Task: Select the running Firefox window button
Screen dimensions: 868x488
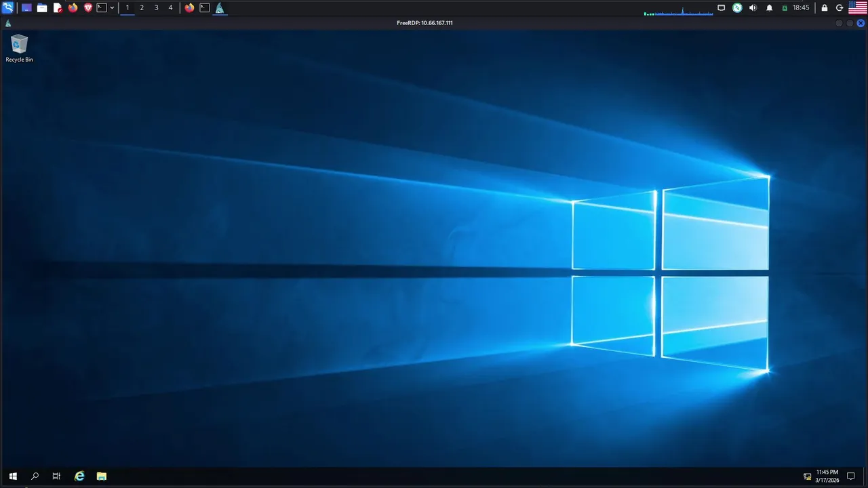Action: pos(189,7)
